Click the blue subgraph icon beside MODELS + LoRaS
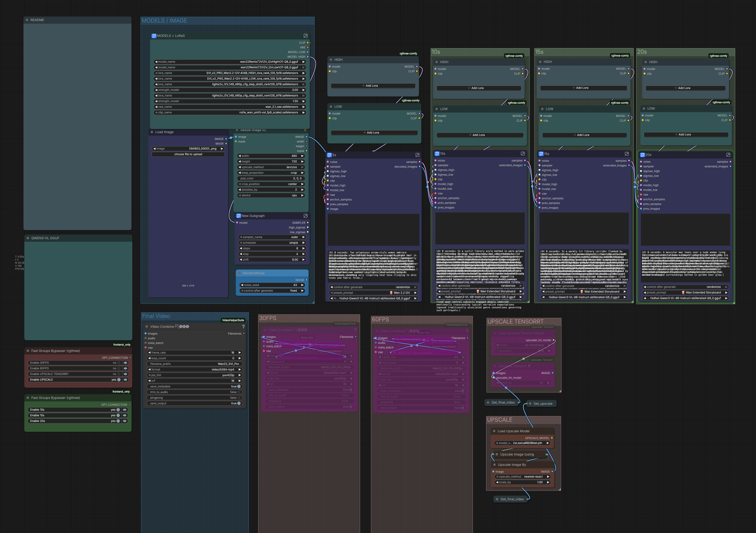756x533 pixels. (154, 35)
